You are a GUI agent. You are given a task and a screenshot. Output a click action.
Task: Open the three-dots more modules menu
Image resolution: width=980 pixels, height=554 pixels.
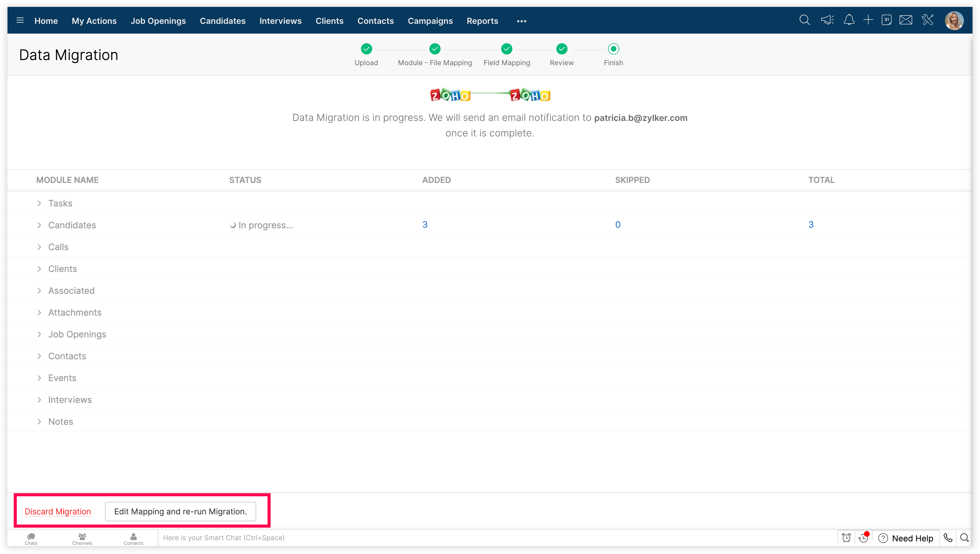coord(521,21)
